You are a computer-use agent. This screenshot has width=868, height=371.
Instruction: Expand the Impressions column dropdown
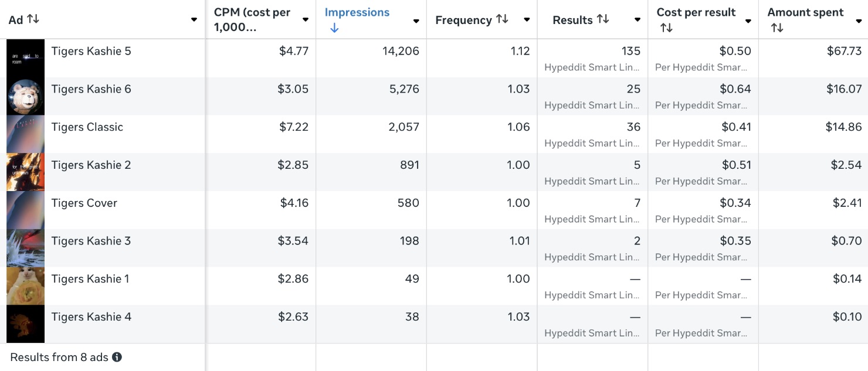click(x=416, y=21)
